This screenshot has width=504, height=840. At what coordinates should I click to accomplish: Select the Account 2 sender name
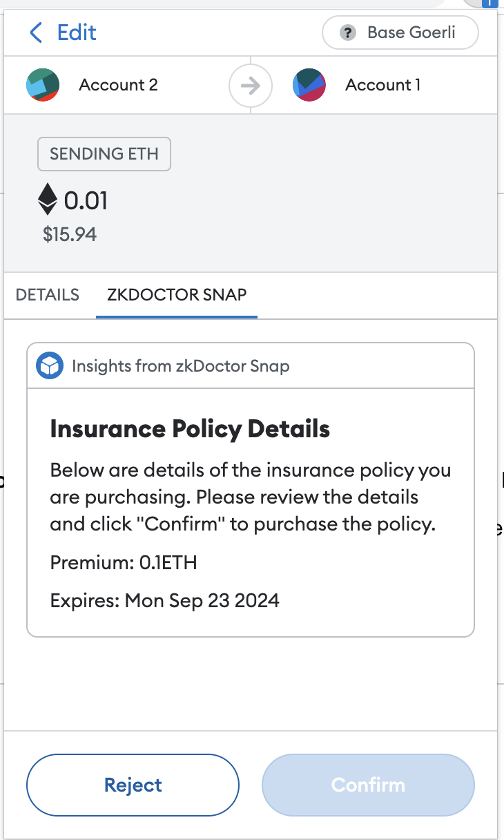(x=118, y=85)
